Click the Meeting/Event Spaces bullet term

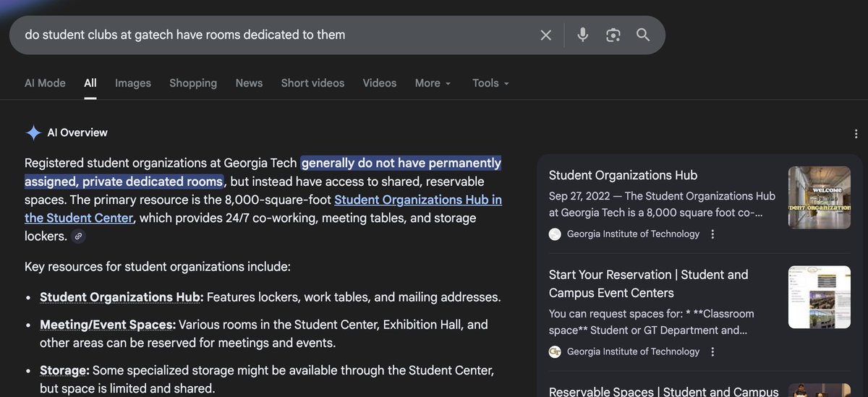click(108, 325)
